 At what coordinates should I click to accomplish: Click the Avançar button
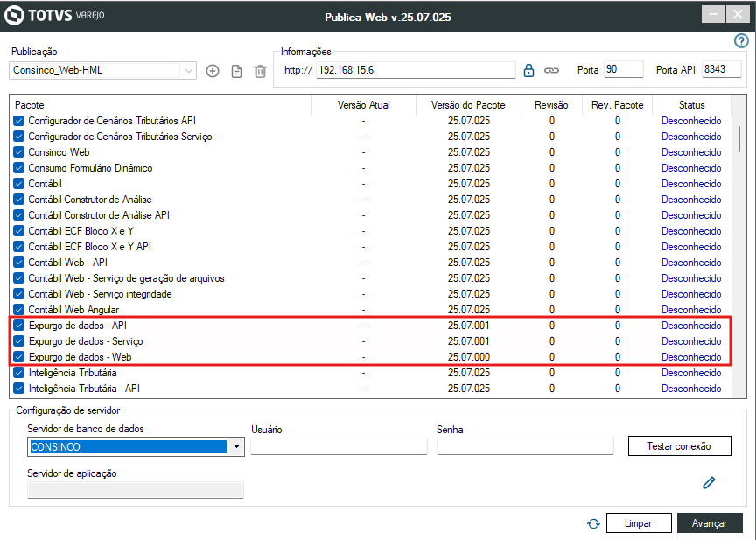tap(710, 523)
